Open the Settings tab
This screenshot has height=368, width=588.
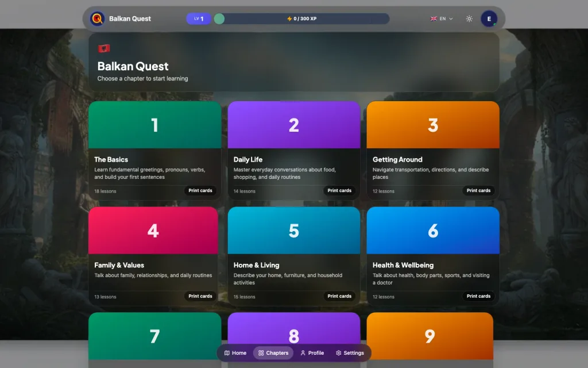[x=350, y=352]
